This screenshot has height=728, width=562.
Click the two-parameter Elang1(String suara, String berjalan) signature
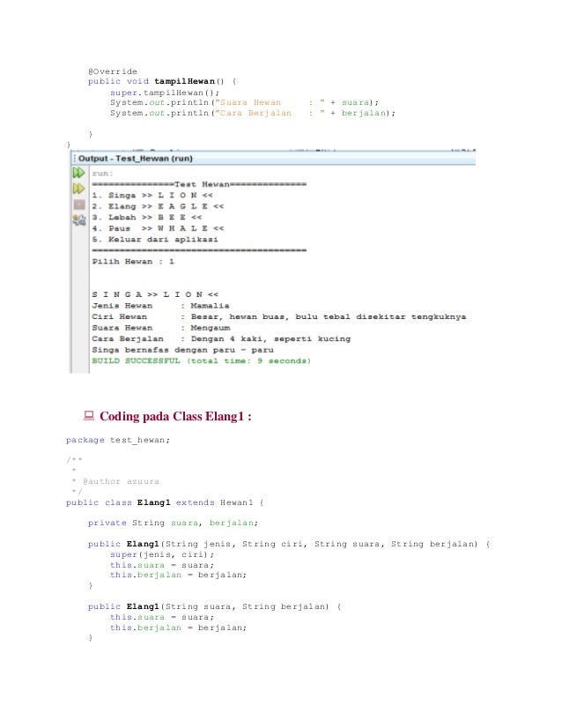[x=214, y=606]
